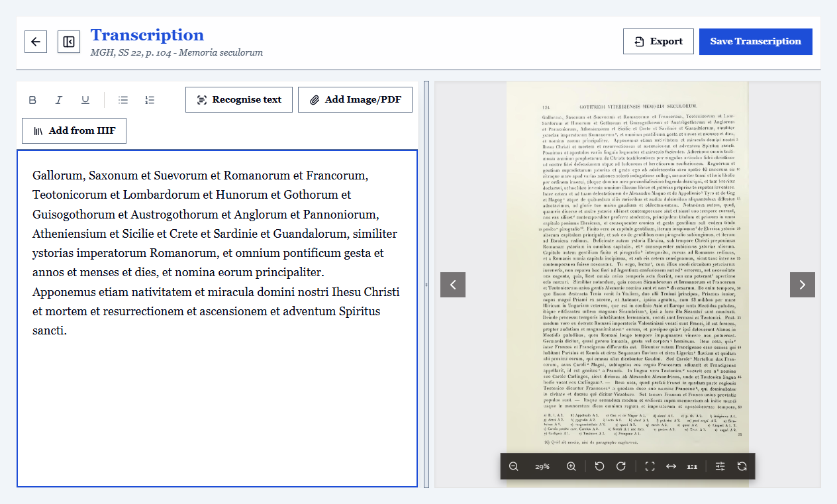The image size is (837, 504).
Task: Click the panel divider handle between editor and image
Action: point(426,284)
